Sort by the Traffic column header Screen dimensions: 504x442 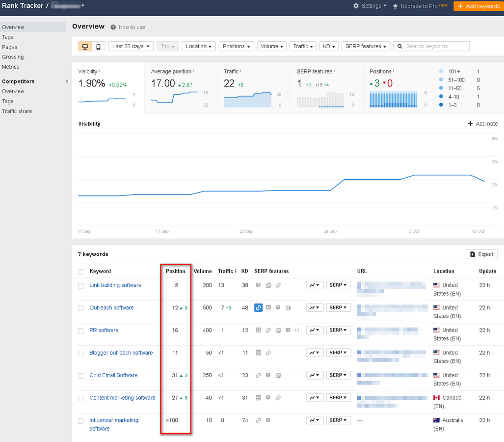pos(227,271)
